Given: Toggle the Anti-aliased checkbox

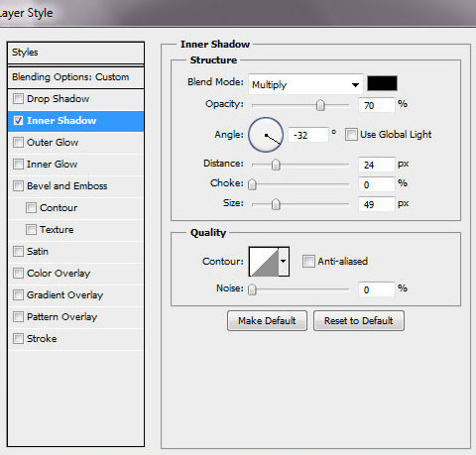Looking at the screenshot, I should point(308,261).
